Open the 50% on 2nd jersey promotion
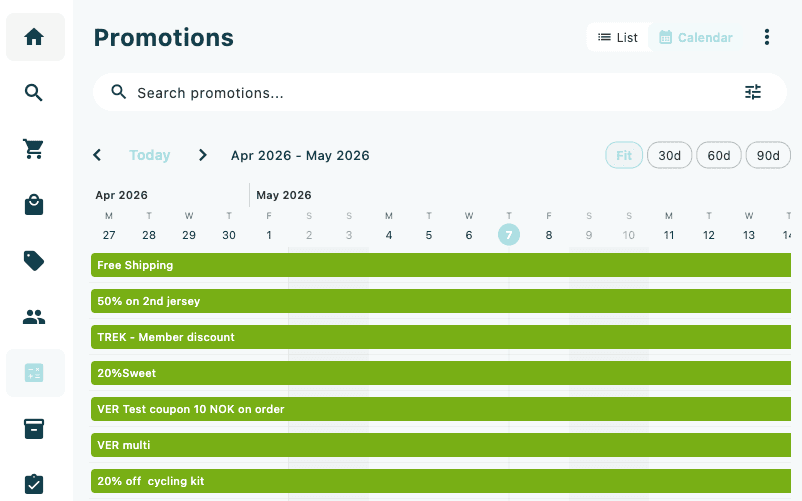 [x=441, y=301]
